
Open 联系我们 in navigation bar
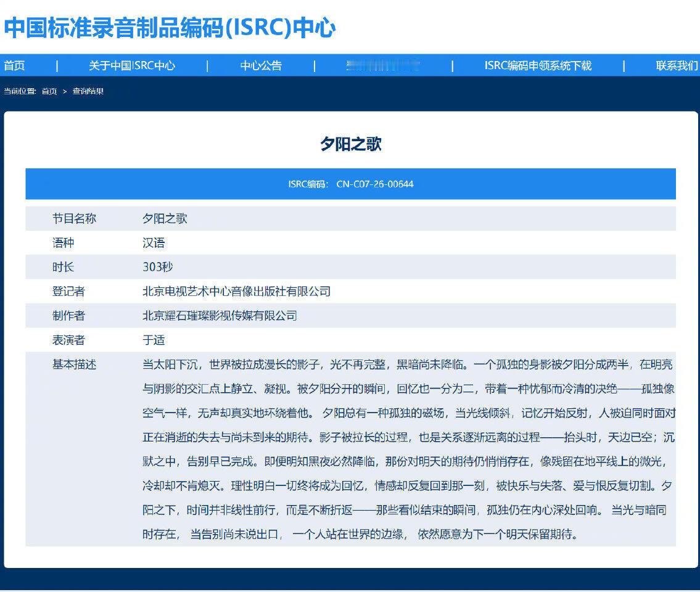click(677, 65)
